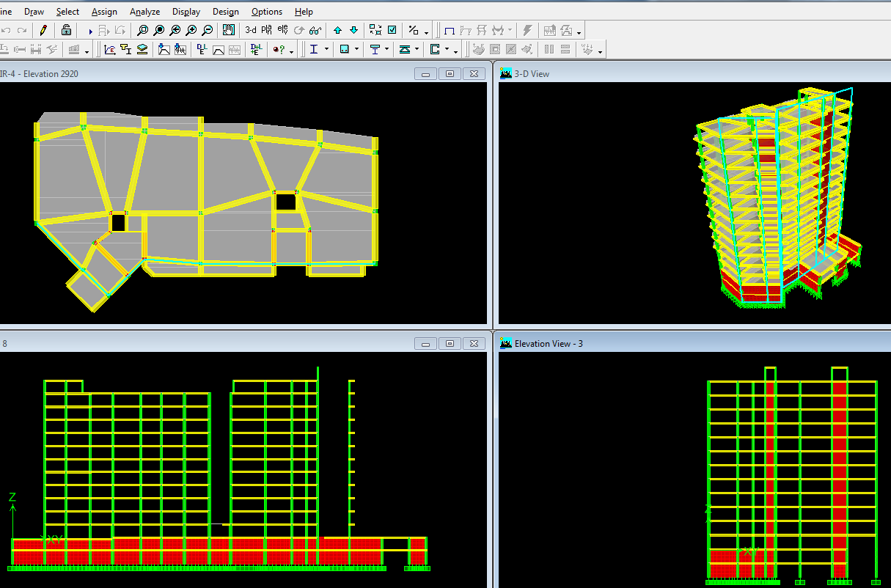This screenshot has height=588, width=891.
Task: Show the undeformed shape
Action: [x=449, y=31]
